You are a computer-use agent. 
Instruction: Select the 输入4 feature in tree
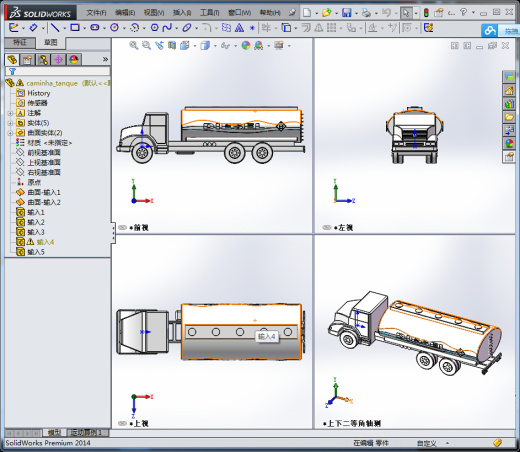(x=45, y=242)
